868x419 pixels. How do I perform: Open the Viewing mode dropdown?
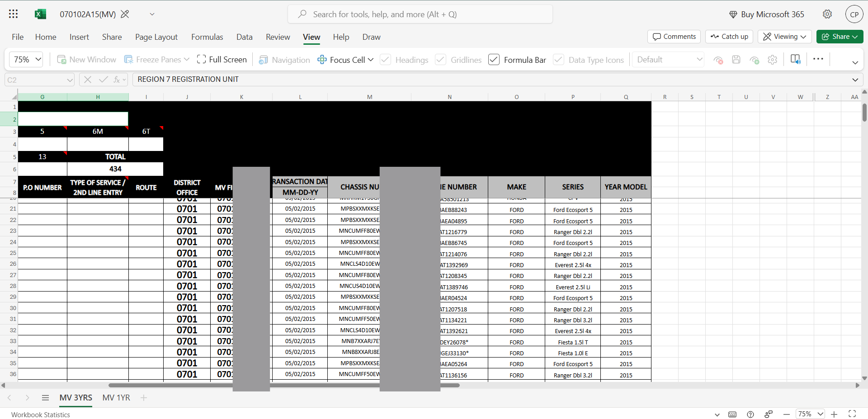point(785,37)
